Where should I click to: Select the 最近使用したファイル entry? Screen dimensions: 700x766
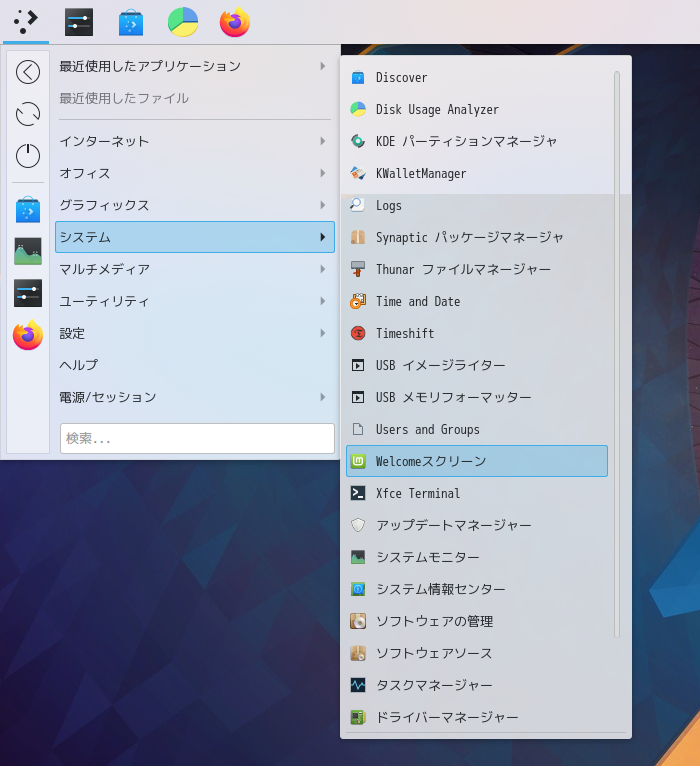pyautogui.click(x=195, y=98)
